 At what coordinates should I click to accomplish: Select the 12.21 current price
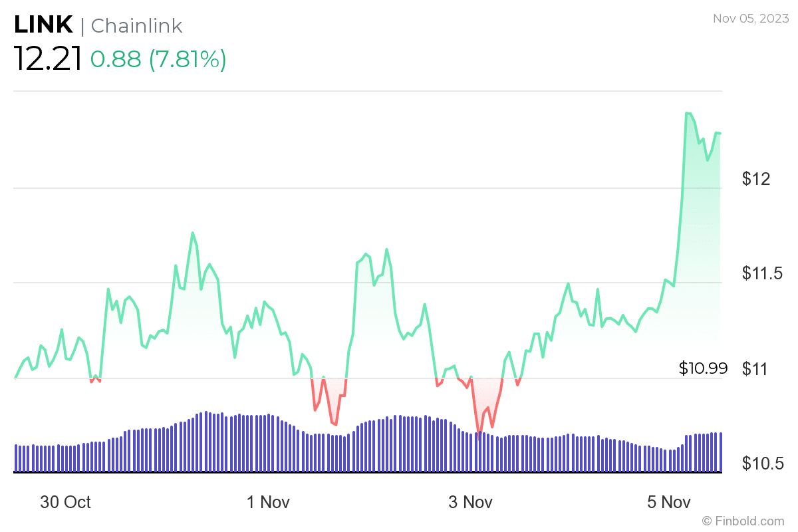(48, 60)
